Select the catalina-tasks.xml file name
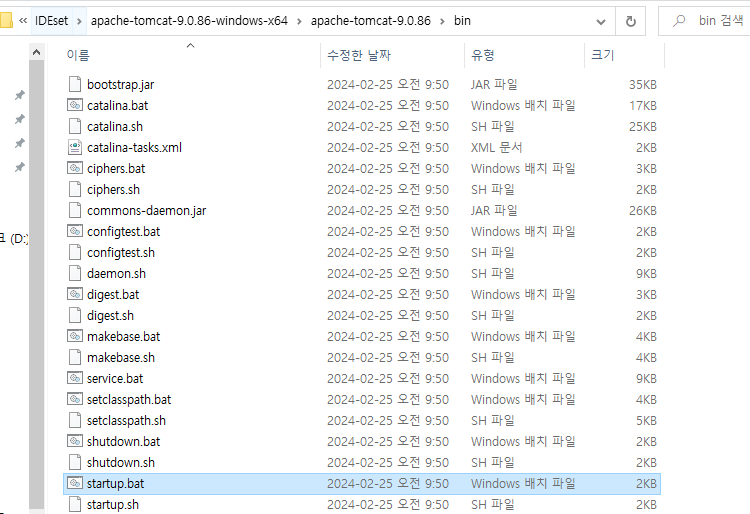This screenshot has width=750, height=514. click(x=134, y=147)
